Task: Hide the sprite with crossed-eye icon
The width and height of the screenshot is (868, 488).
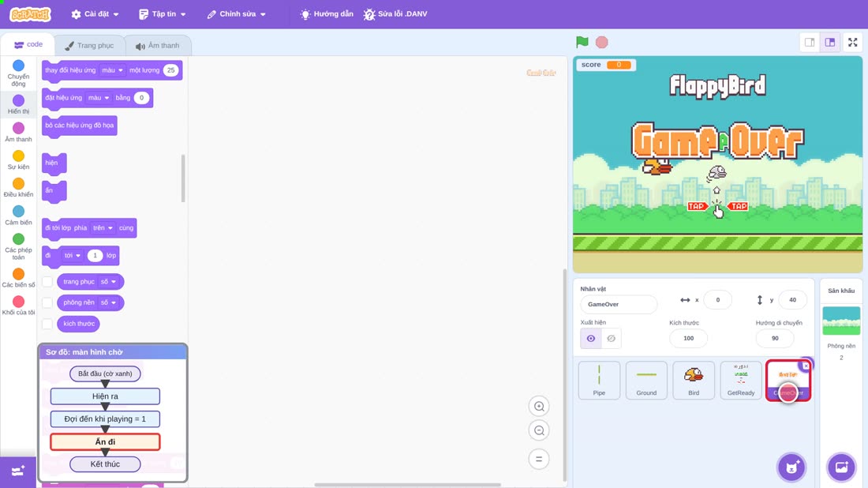Action: point(611,339)
